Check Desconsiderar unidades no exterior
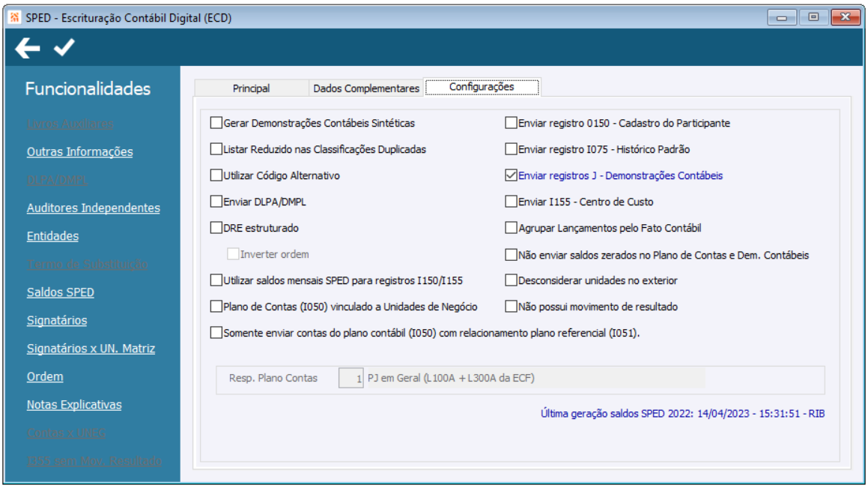 pos(511,280)
